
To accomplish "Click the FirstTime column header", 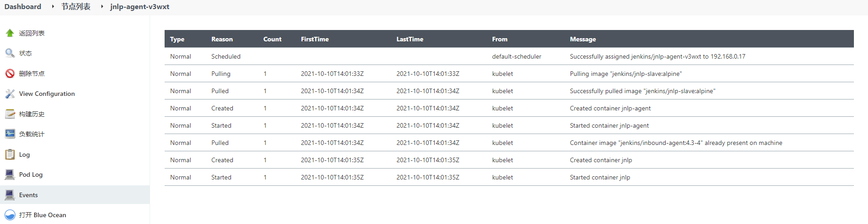I will coord(315,39).
